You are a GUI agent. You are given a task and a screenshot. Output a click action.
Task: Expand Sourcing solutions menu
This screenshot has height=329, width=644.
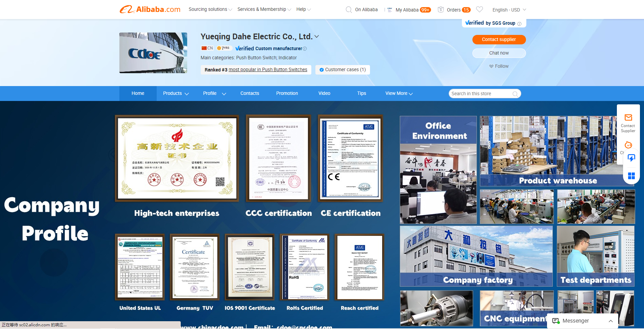(211, 9)
